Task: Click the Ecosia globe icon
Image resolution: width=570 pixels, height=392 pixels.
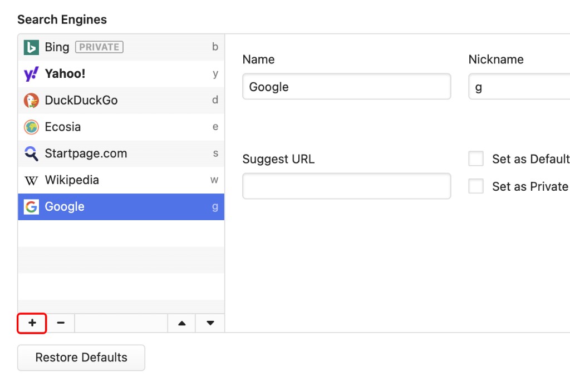Action: click(x=31, y=127)
